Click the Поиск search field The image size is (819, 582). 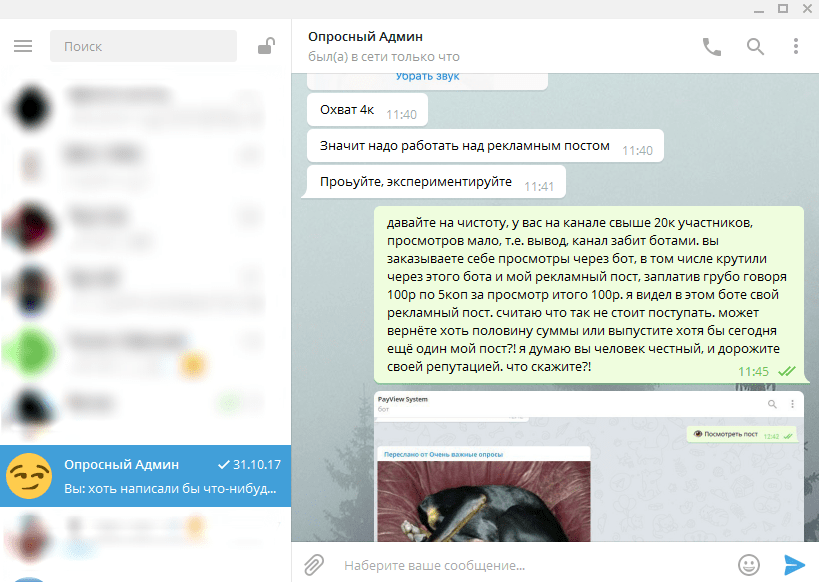[x=143, y=46]
